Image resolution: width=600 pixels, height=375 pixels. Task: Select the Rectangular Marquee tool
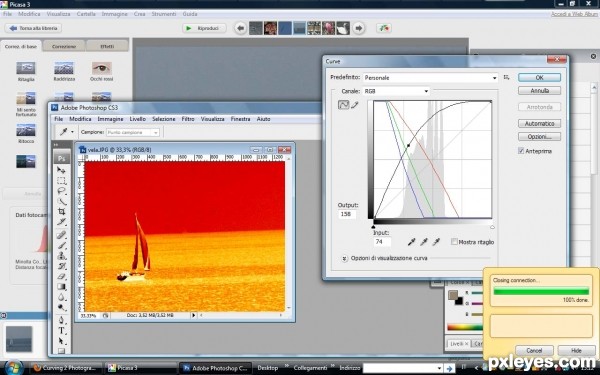(x=61, y=181)
